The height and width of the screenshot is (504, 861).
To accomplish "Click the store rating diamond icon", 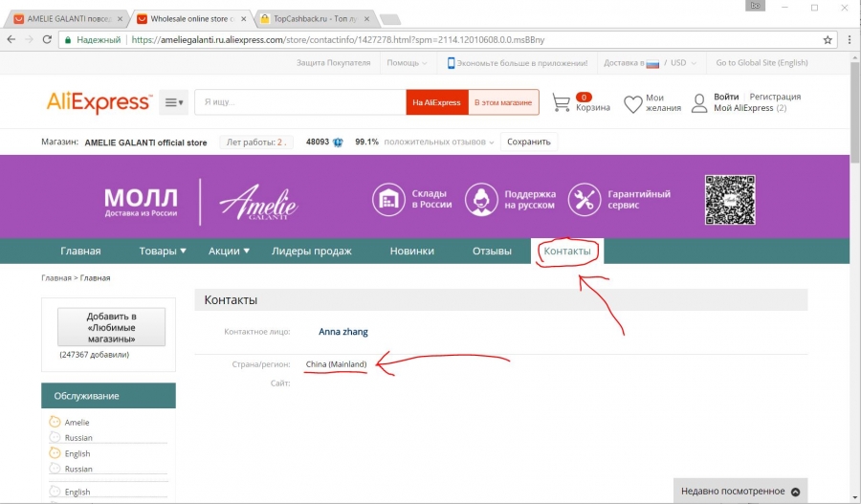I will (338, 142).
